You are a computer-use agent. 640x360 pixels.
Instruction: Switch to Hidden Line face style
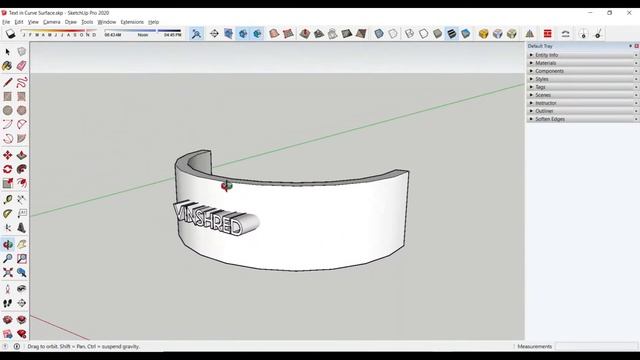(x=423, y=33)
